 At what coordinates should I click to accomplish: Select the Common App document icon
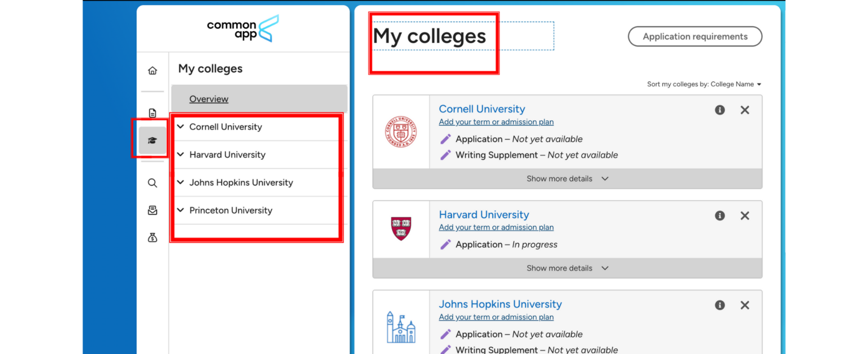[152, 113]
